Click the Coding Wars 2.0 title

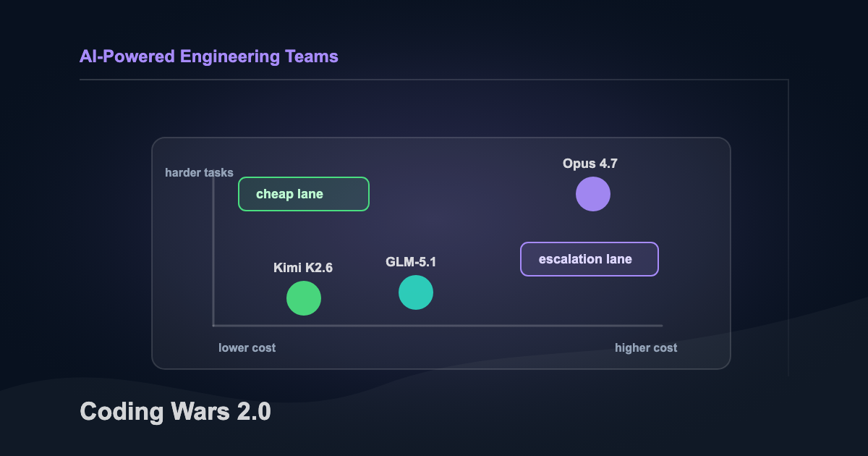click(x=175, y=412)
